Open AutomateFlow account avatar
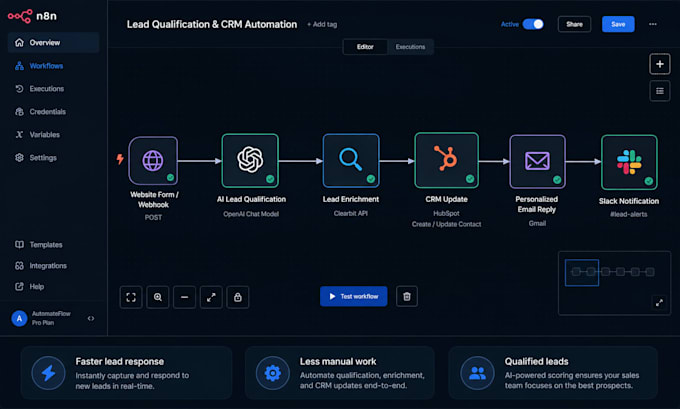This screenshot has height=409, width=680. click(19, 318)
